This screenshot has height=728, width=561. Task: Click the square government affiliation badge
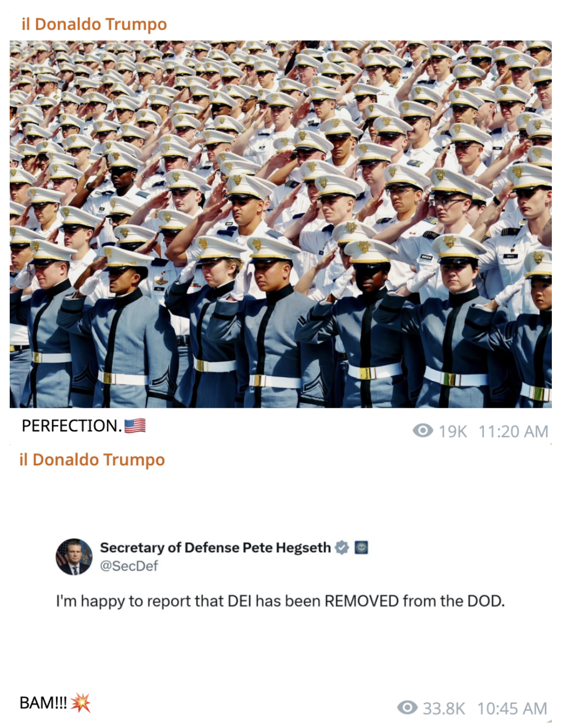point(361,548)
